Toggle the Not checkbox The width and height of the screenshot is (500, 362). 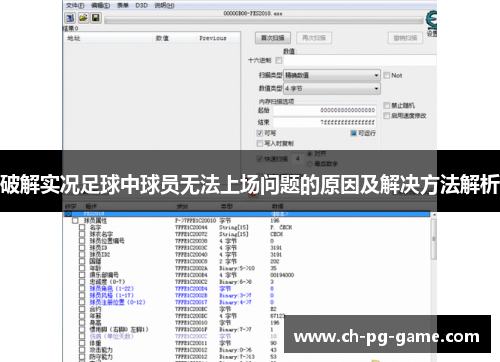387,75
